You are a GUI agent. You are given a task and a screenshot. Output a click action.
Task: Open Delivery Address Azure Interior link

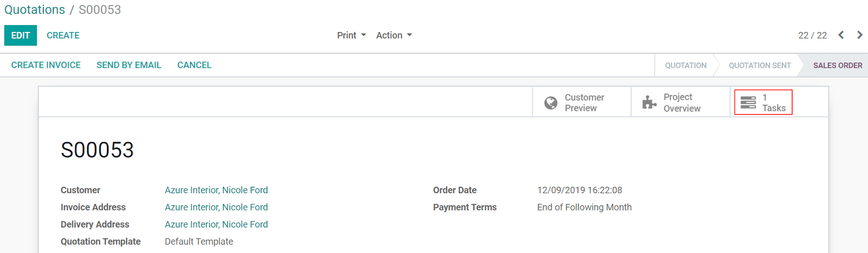216,224
